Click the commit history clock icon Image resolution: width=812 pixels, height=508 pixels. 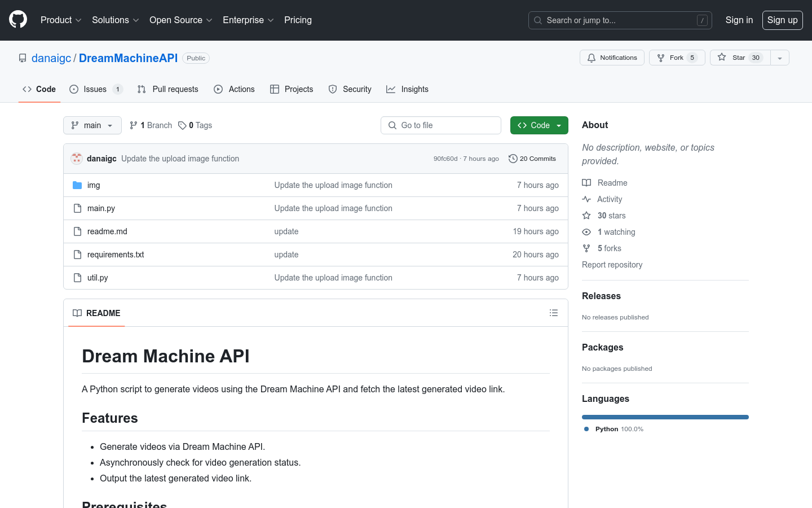pos(513,159)
